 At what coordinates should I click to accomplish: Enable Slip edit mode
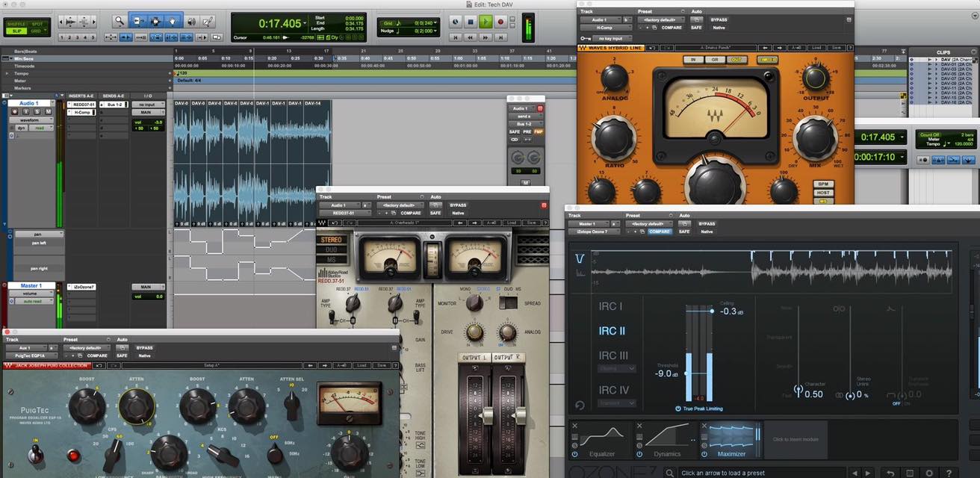tap(16, 31)
